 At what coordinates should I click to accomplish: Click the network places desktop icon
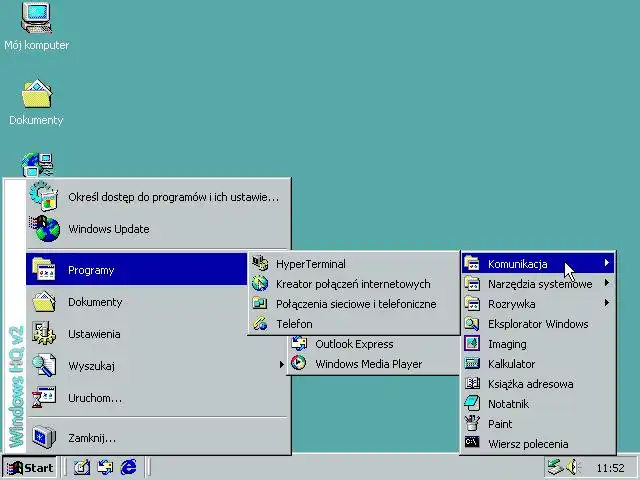click(38, 164)
